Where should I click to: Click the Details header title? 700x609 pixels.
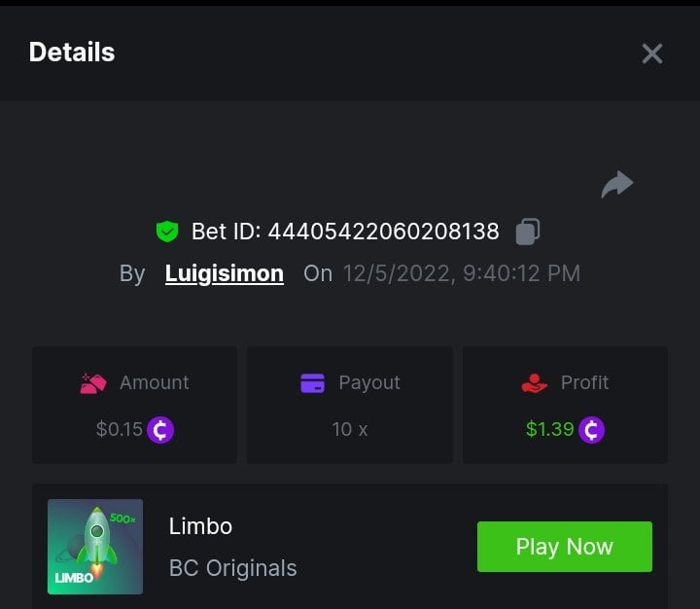pos(72,53)
